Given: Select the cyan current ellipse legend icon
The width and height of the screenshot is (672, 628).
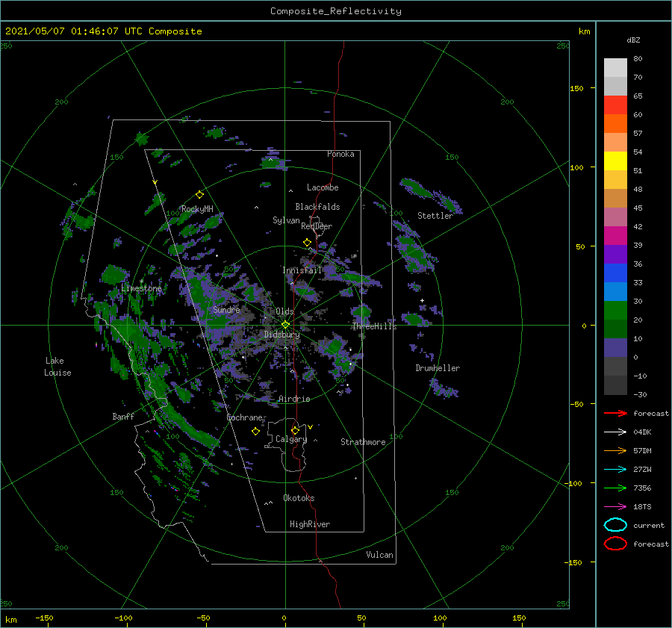Looking at the screenshot, I should point(615,525).
